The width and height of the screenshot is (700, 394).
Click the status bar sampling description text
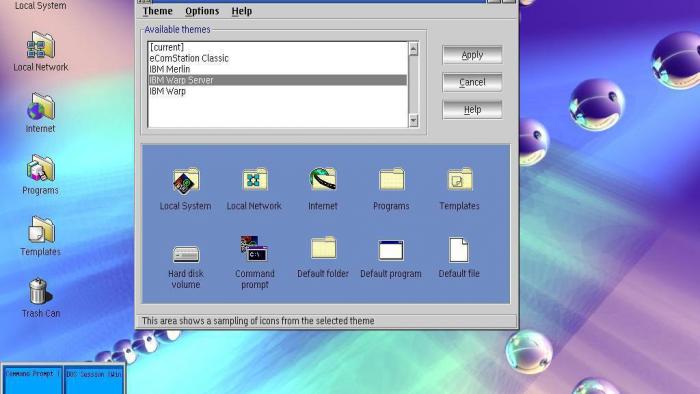pos(258,321)
